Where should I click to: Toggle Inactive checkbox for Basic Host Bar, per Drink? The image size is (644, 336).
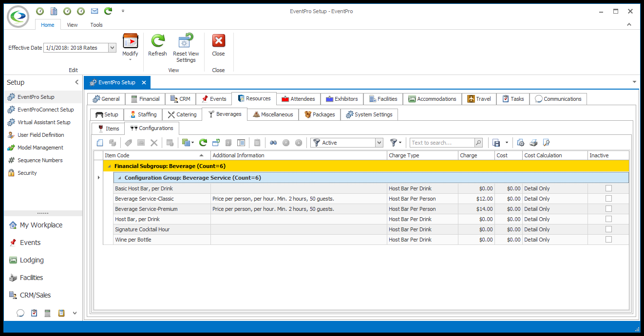point(608,188)
